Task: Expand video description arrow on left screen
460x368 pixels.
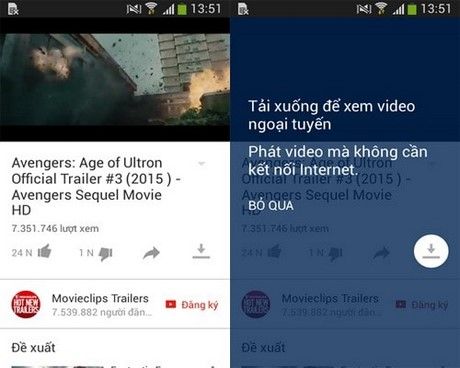Action: (x=201, y=163)
